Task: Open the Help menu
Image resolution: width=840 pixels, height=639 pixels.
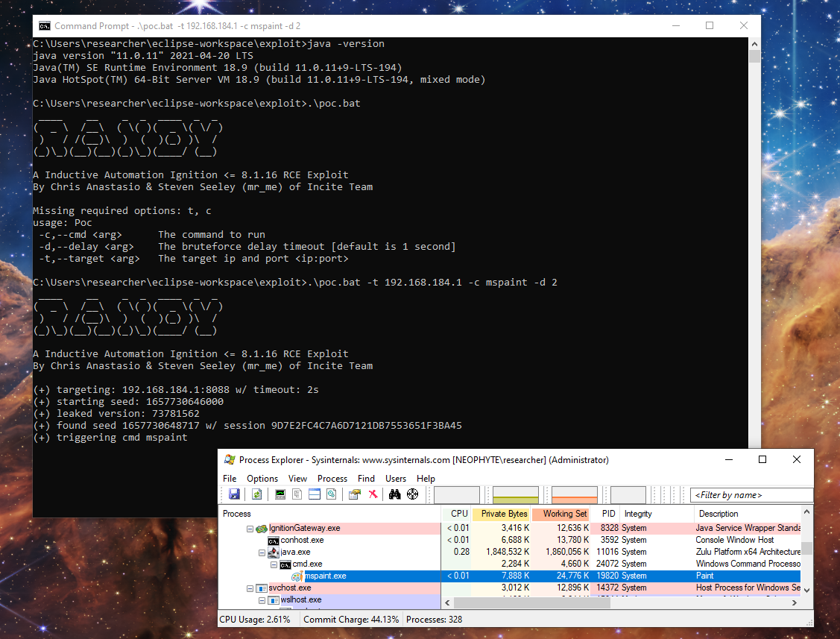Action: coord(426,478)
